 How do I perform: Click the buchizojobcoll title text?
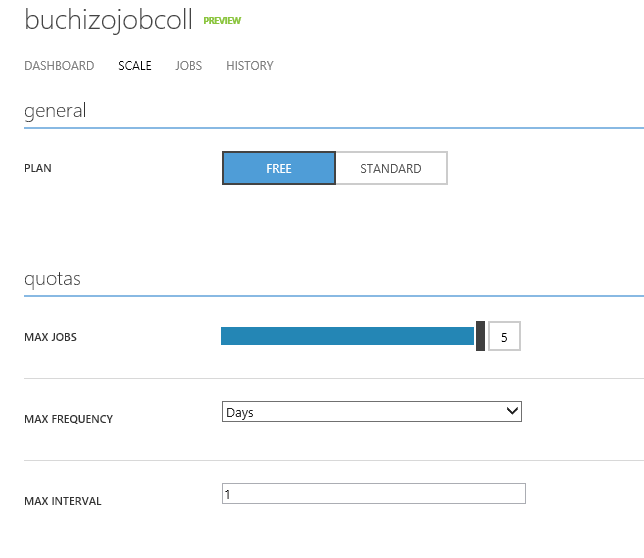click(108, 20)
